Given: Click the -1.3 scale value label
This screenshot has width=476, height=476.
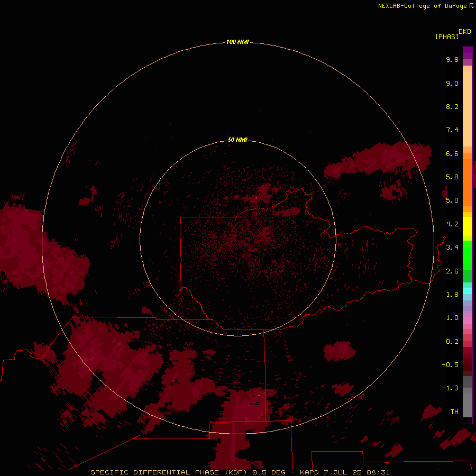Looking at the screenshot, I should point(450,388).
